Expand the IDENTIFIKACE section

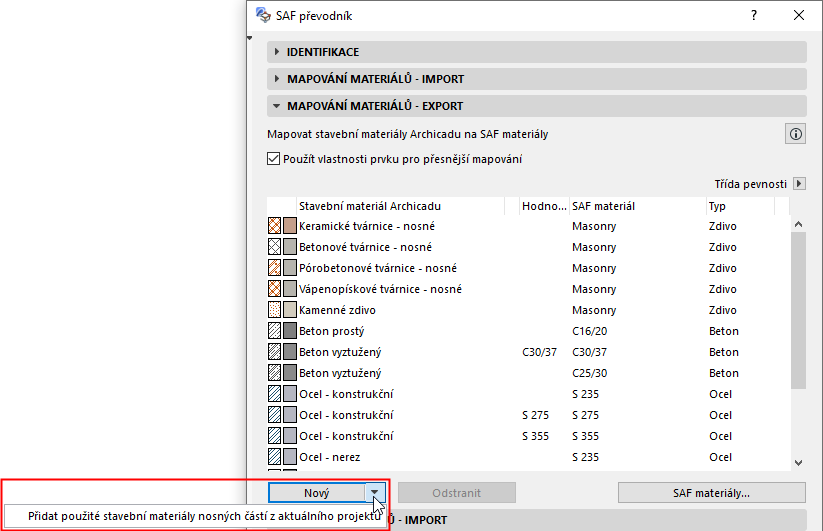click(x=536, y=52)
